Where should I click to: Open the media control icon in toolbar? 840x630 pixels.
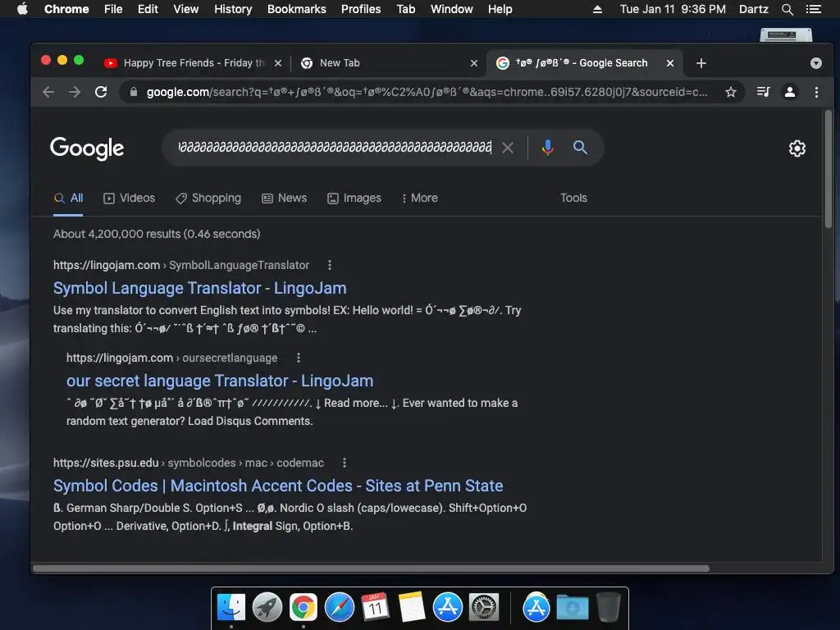tap(763, 92)
